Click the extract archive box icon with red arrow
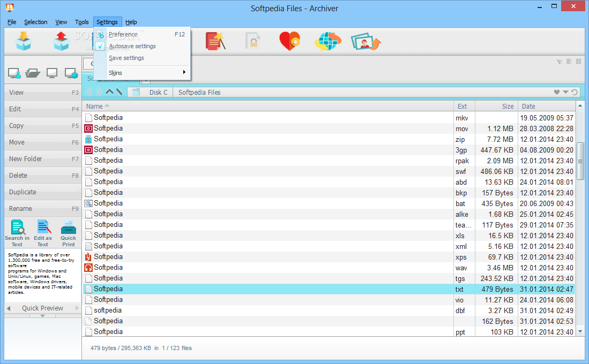589x364 pixels. 61,41
